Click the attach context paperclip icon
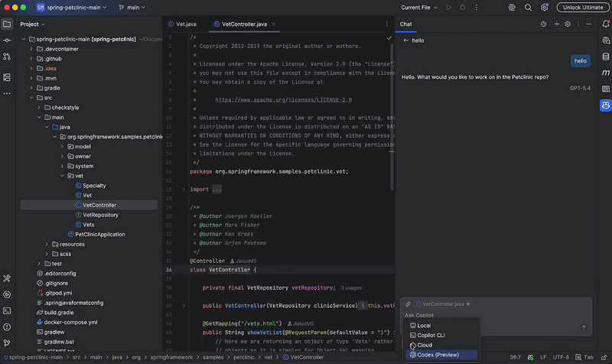 [x=409, y=304]
